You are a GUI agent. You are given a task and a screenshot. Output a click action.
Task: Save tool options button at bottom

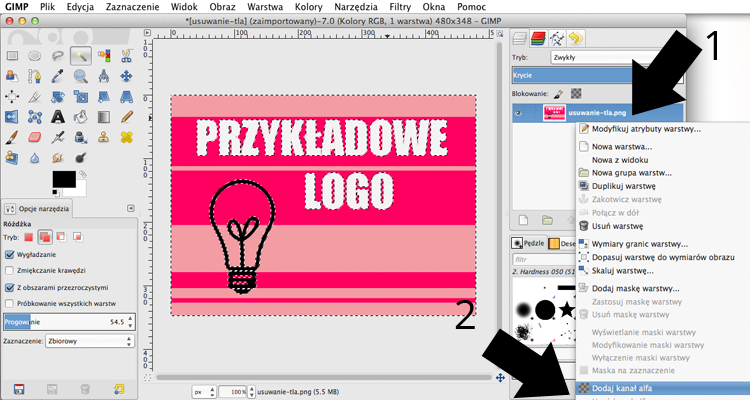coord(19,389)
